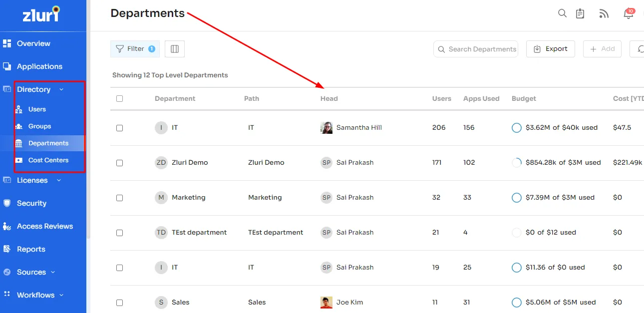This screenshot has width=644, height=313.
Task: Click Zluri Demo budget progress ring
Action: (517, 163)
